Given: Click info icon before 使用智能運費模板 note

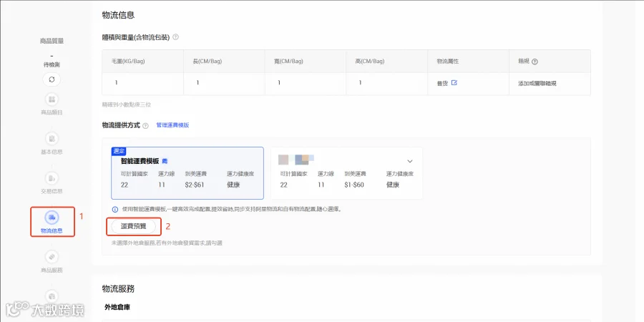Looking at the screenshot, I should point(115,209).
